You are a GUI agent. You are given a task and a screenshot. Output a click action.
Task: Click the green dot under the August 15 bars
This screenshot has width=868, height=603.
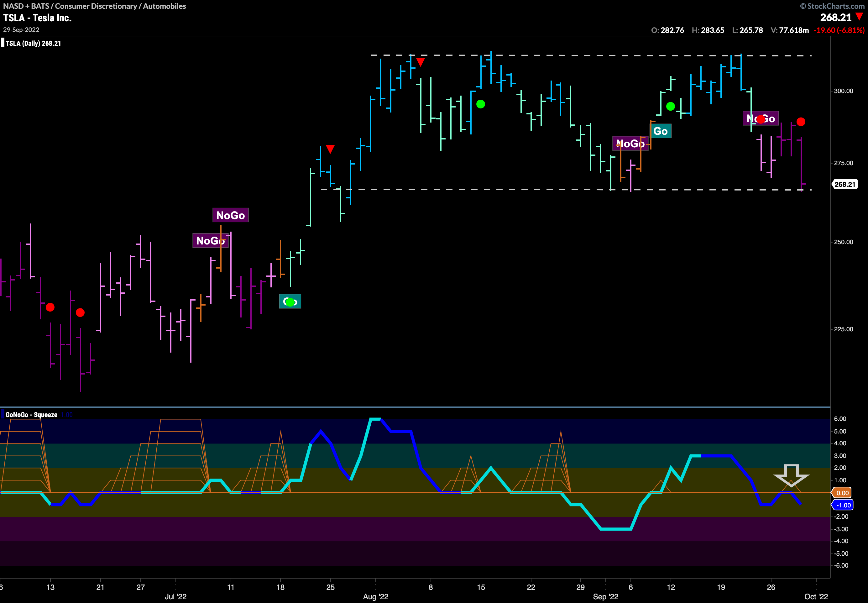(x=480, y=104)
